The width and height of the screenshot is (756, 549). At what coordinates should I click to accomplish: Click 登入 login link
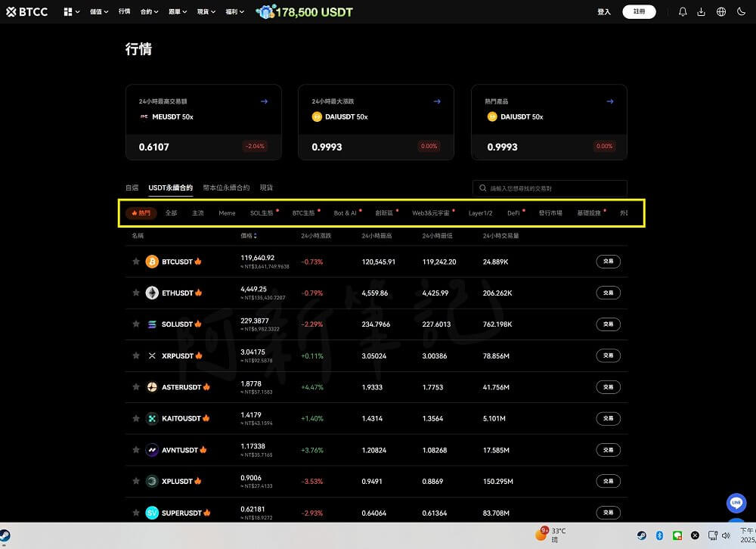(x=603, y=11)
